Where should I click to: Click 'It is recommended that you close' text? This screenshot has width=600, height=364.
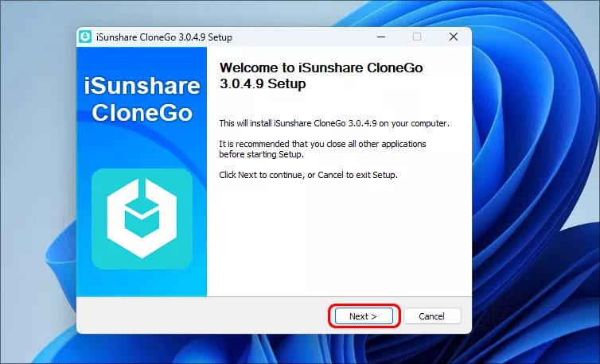coord(322,149)
